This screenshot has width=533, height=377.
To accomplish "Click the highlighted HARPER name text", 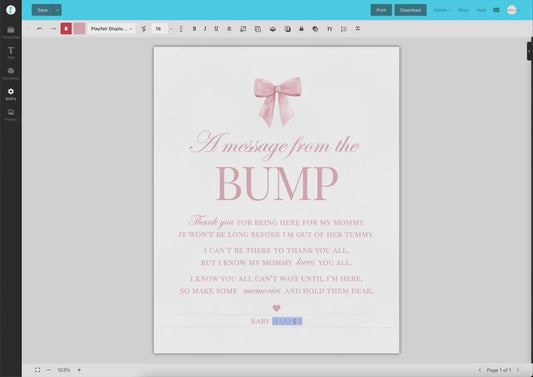I will (287, 321).
